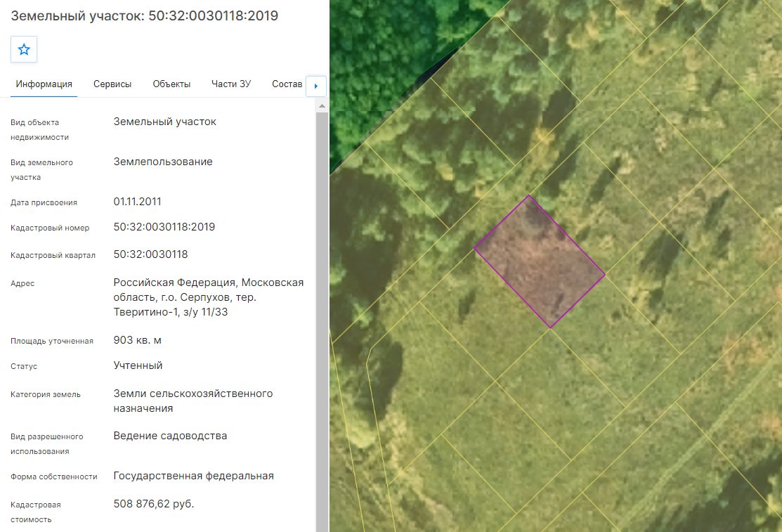The width and height of the screenshot is (782, 532).
Task: Select cadastral number value 50:32:0030118:2019
Action: 164,226
